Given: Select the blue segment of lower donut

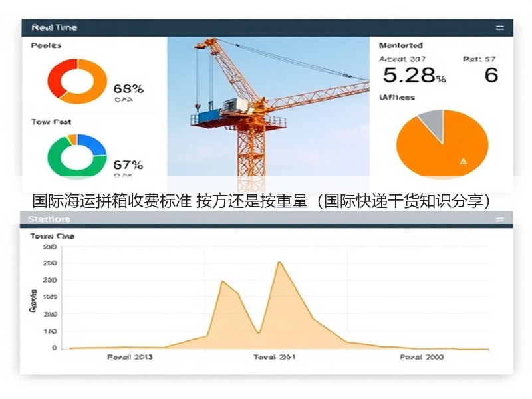Looking at the screenshot, I should click(93, 144).
